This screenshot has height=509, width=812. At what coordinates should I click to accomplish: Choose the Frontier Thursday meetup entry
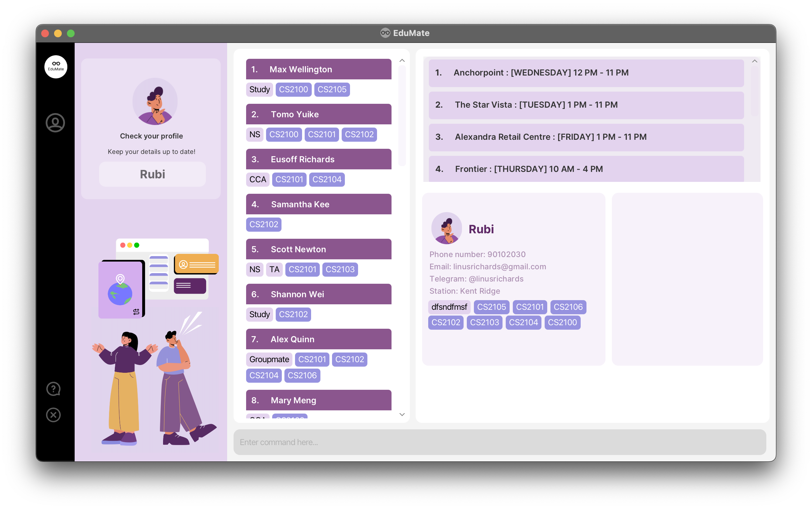[x=586, y=169]
